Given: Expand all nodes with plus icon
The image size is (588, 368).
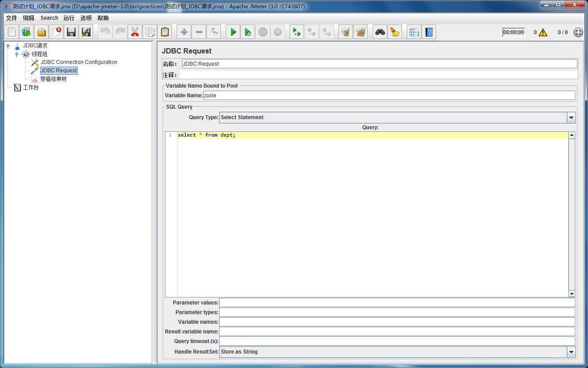Looking at the screenshot, I should click(x=184, y=32).
